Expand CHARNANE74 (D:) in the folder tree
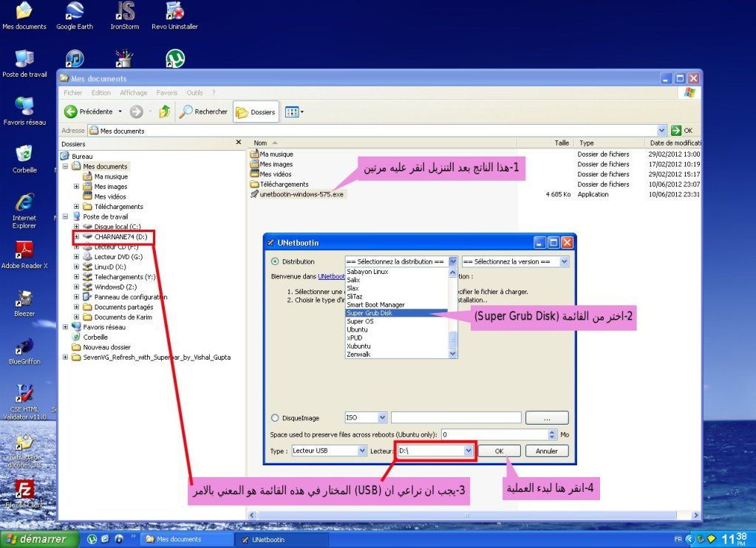756x548 pixels. point(76,236)
